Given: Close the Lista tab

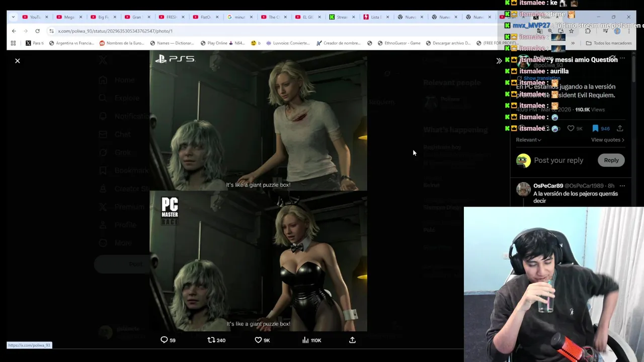Looking at the screenshot, I should (387, 17).
